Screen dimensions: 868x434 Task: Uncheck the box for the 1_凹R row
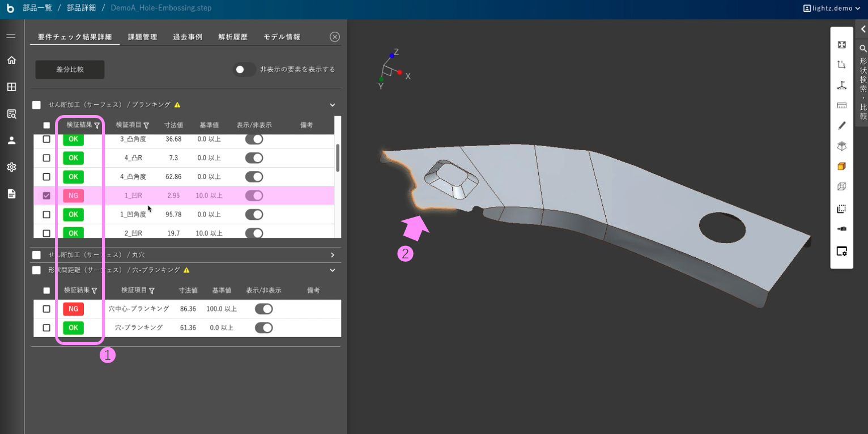pyautogui.click(x=46, y=195)
